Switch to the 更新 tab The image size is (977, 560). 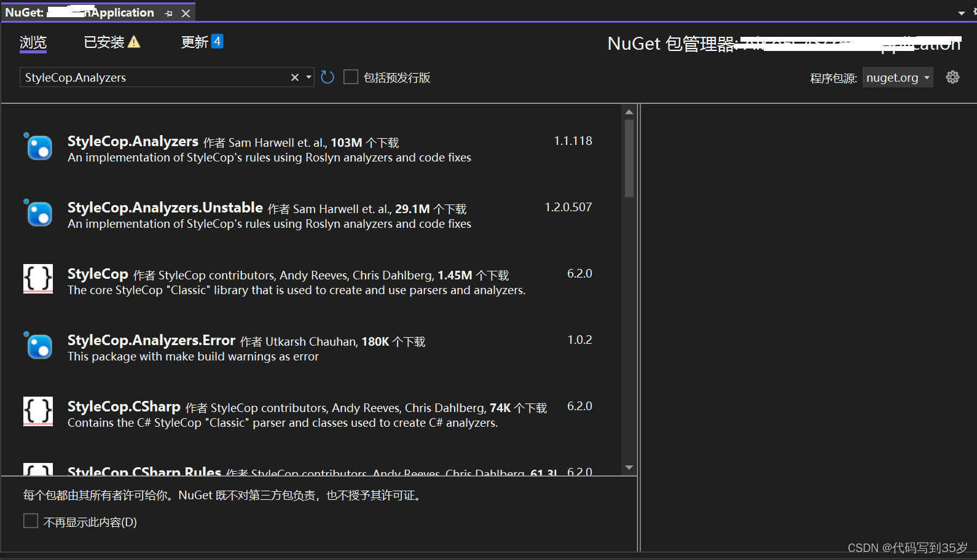195,42
